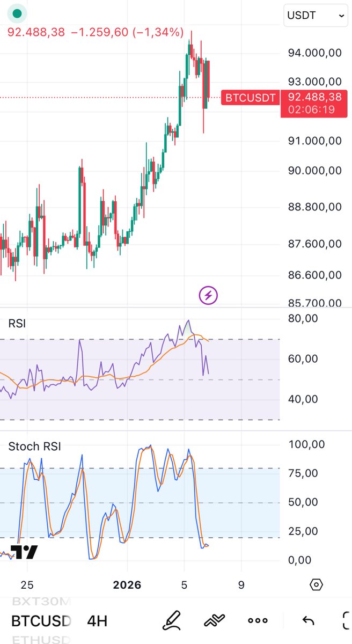Image resolution: width=352 pixels, height=644 pixels.
Task: Open the USDT currency dropdown
Action: 316,16
